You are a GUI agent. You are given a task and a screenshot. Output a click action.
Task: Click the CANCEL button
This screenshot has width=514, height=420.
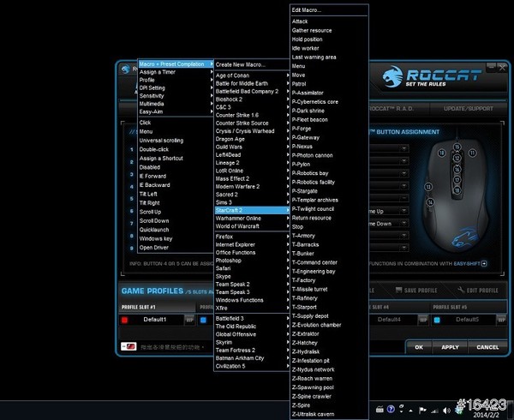click(487, 347)
